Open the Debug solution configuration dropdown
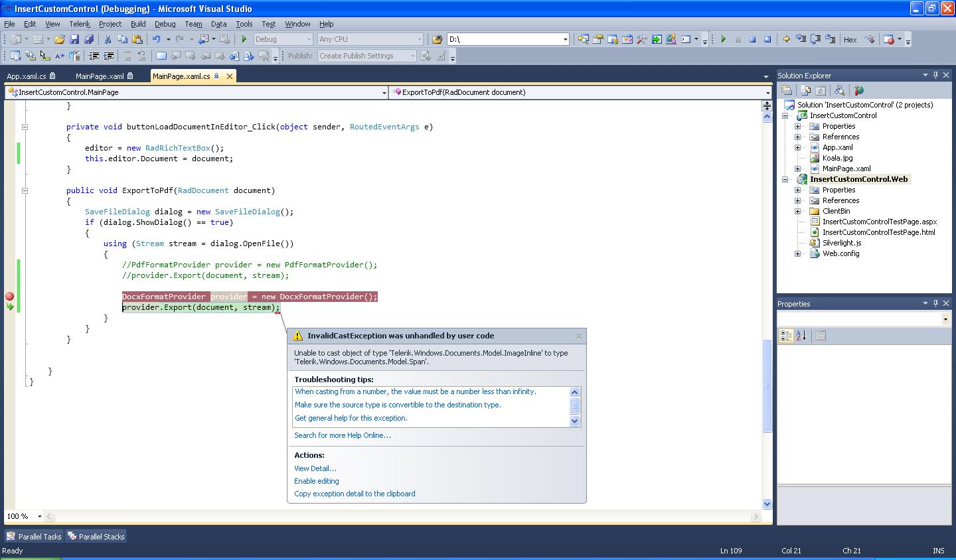The image size is (956, 560). coord(282,40)
